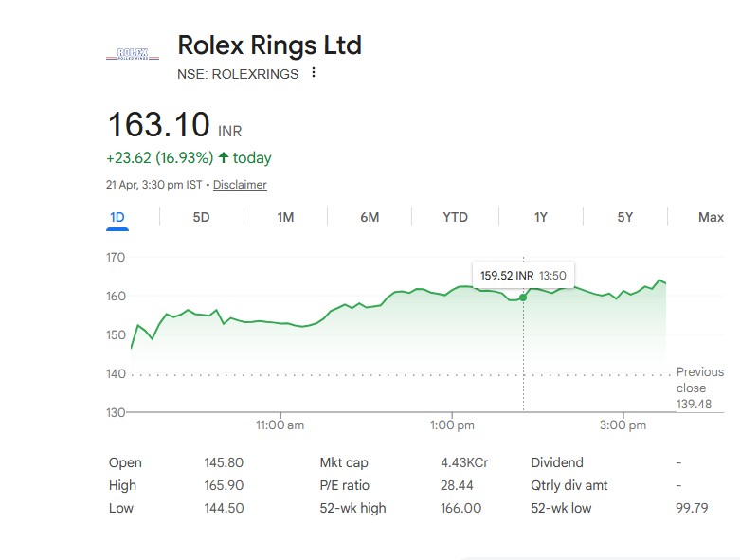Switch chart to 6M range
Viewport: 740px width, 560px height.
click(370, 217)
